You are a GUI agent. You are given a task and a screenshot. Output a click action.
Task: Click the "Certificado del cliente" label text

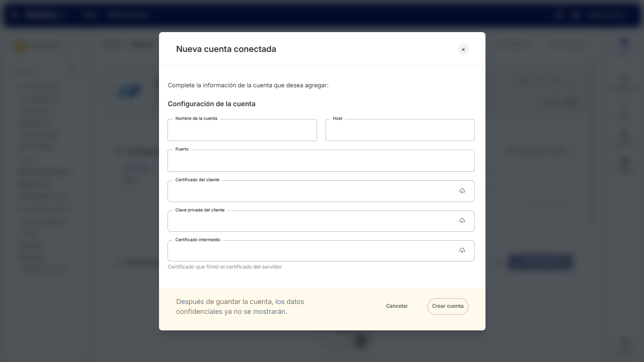197,180
